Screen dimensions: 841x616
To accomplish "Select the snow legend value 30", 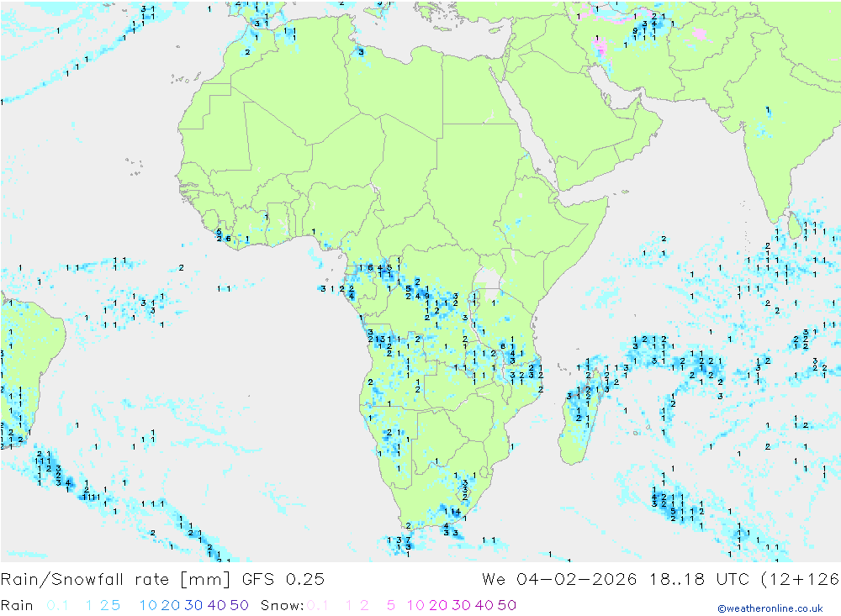I will 461,605.
